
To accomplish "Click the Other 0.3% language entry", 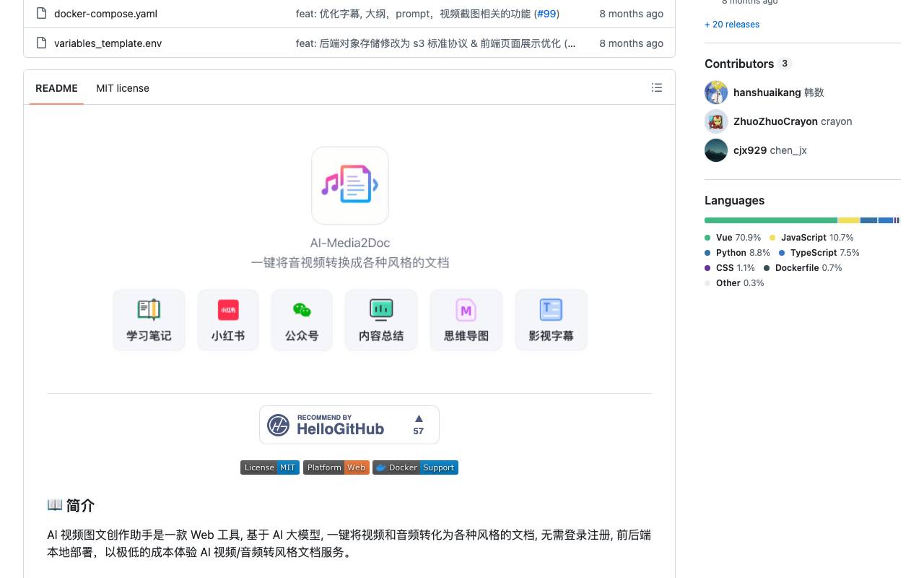I will pyautogui.click(x=734, y=283).
